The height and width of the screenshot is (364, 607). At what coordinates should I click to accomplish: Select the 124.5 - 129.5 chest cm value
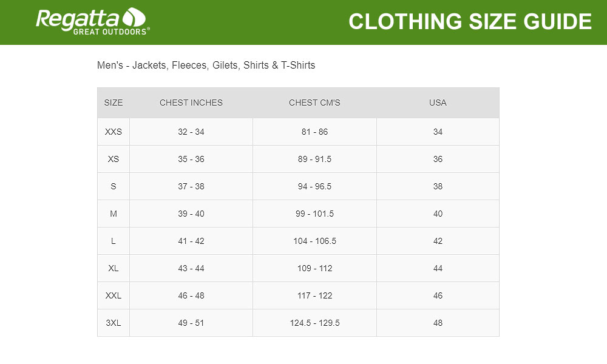tap(314, 323)
